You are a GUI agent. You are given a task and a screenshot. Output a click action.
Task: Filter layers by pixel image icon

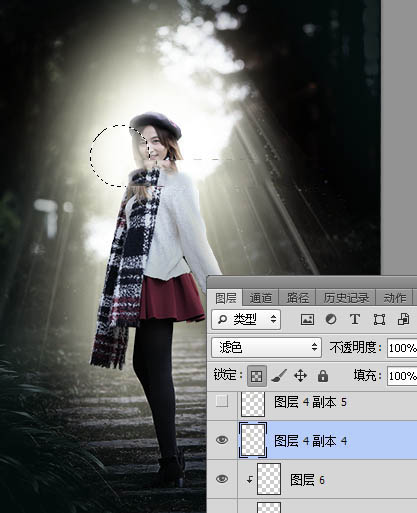coord(307,319)
